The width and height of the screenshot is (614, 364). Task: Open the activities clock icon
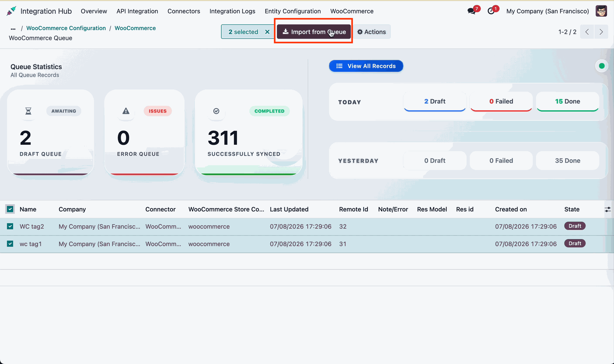click(x=491, y=11)
